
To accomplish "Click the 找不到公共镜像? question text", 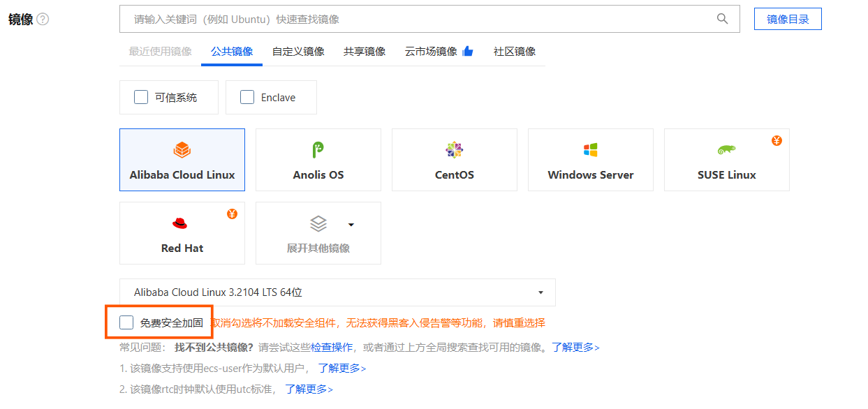I will click(214, 347).
